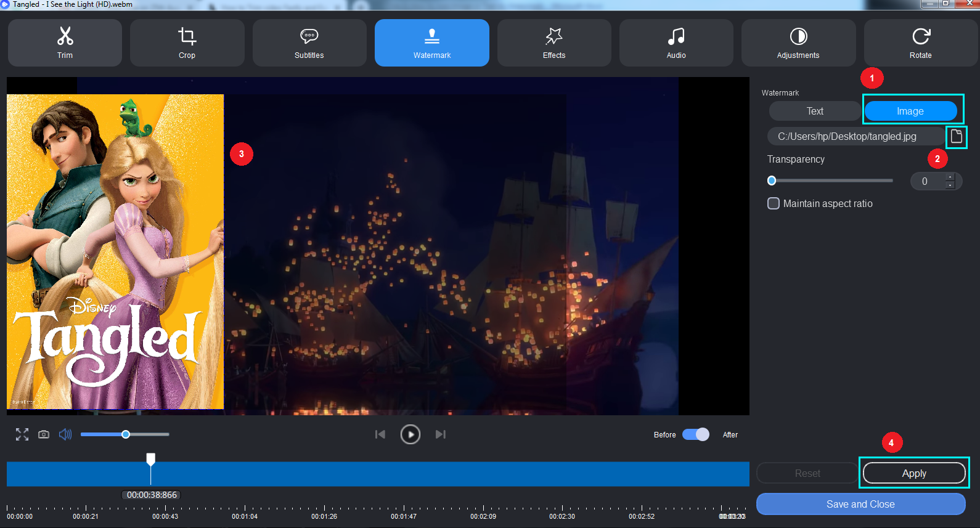
Task: Click the 00:00:21 ruler mark
Action: (86, 516)
